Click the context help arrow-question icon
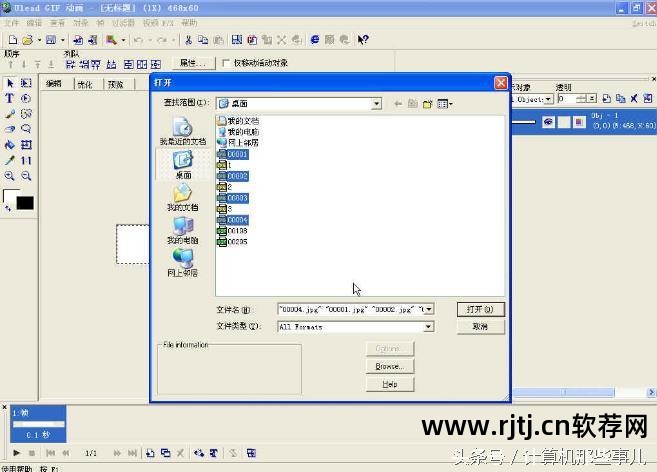Image resolution: width=657 pixels, height=472 pixels. [x=362, y=40]
